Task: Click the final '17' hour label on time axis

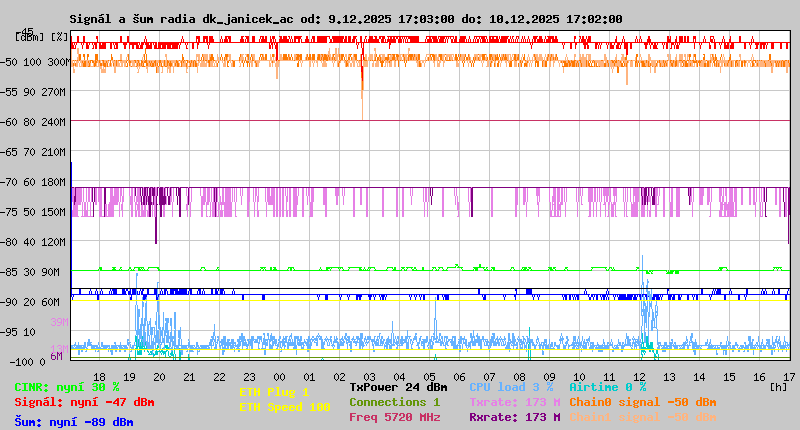Action: click(789, 377)
